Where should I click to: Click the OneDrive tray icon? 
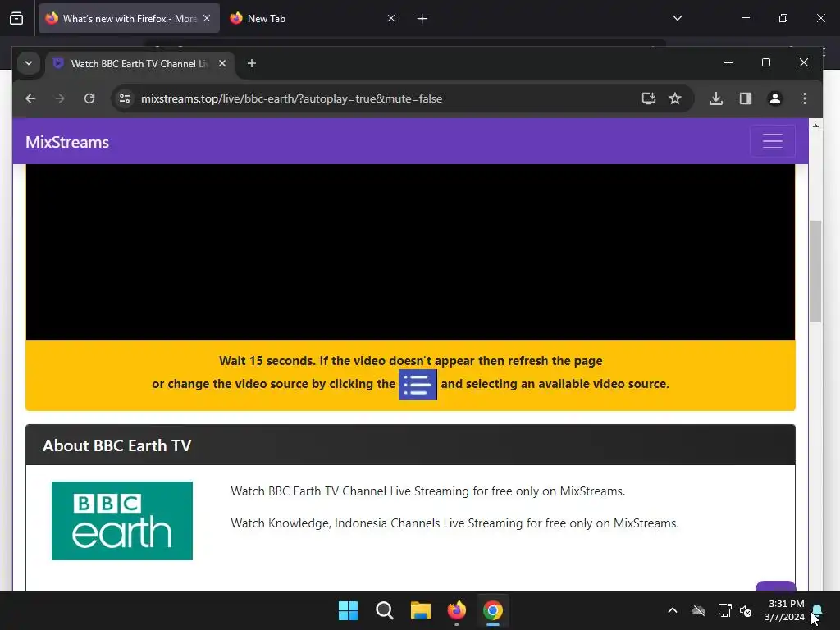[699, 610]
